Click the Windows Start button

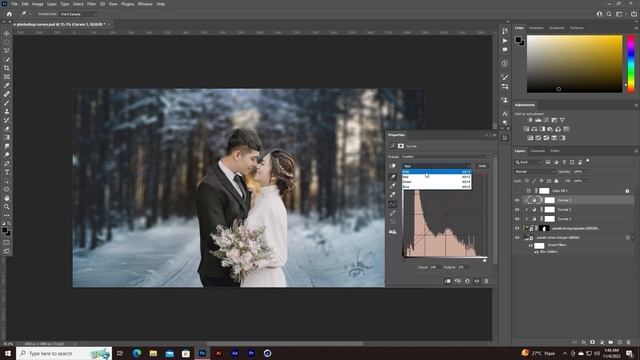point(8,353)
